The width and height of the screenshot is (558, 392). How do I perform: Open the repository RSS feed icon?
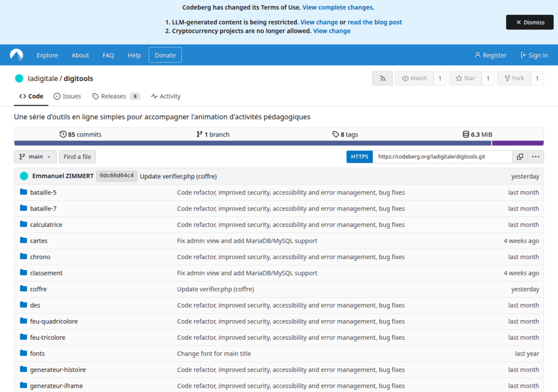(383, 78)
